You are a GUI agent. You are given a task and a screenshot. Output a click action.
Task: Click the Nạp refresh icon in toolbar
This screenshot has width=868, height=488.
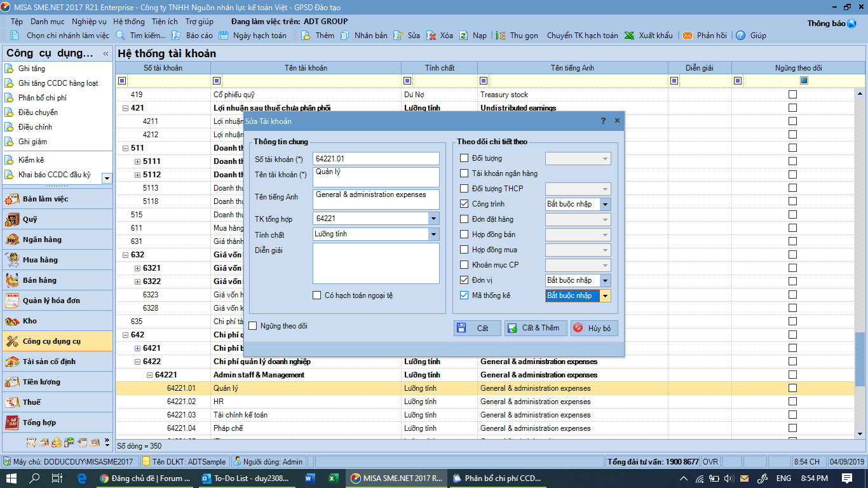(464, 36)
